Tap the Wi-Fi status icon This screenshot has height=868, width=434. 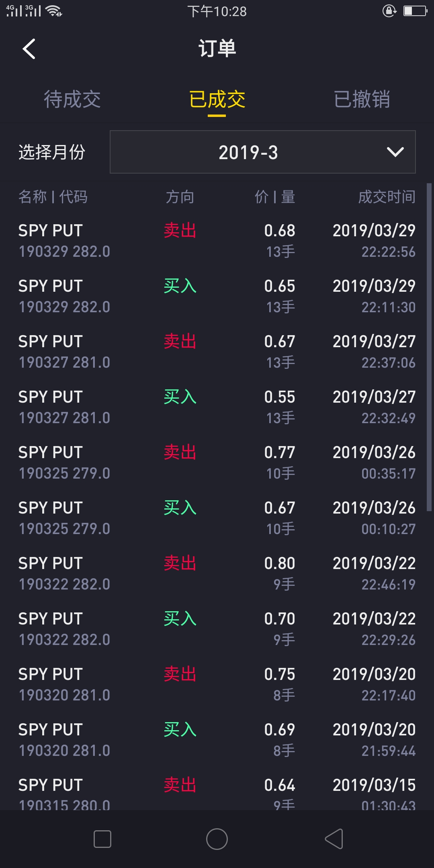coord(54,11)
